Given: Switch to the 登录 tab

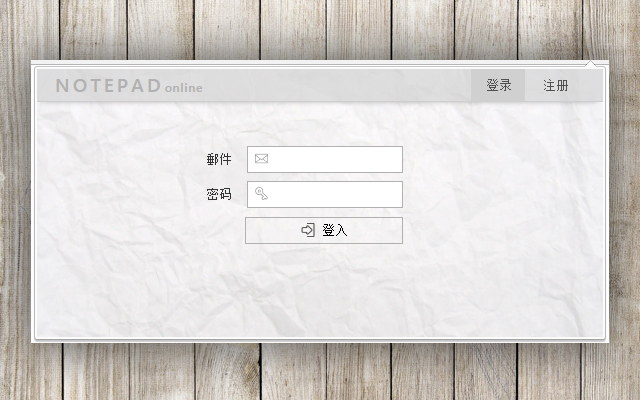Looking at the screenshot, I should [x=498, y=85].
